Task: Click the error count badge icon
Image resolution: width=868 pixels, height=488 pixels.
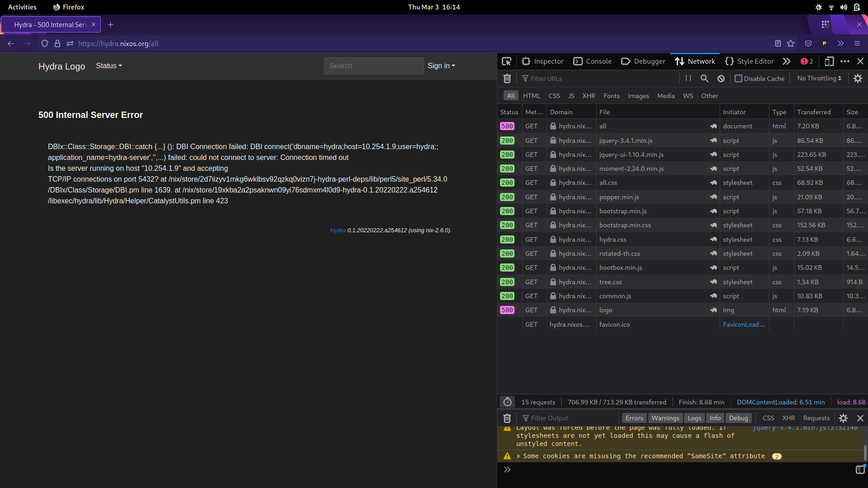Action: [807, 61]
